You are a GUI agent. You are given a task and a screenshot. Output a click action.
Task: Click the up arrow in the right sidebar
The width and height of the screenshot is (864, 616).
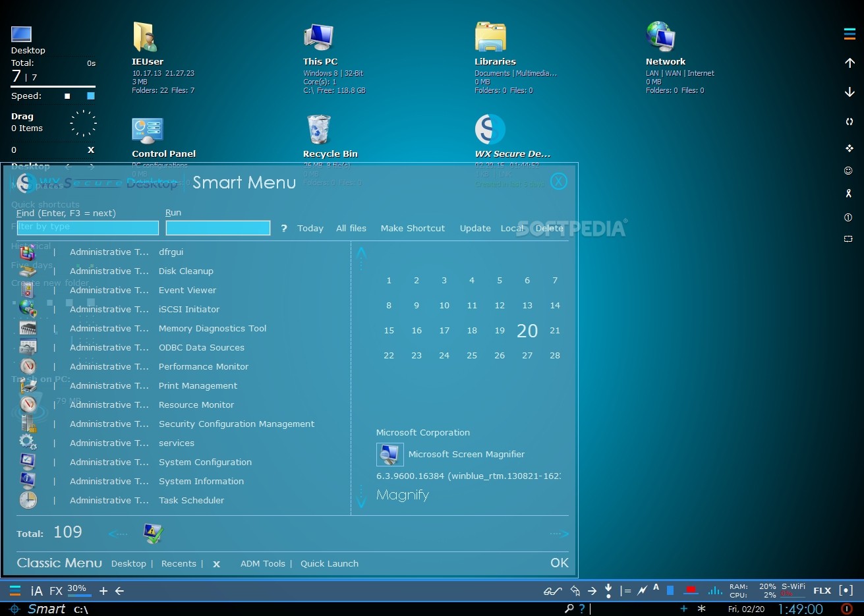tap(850, 63)
